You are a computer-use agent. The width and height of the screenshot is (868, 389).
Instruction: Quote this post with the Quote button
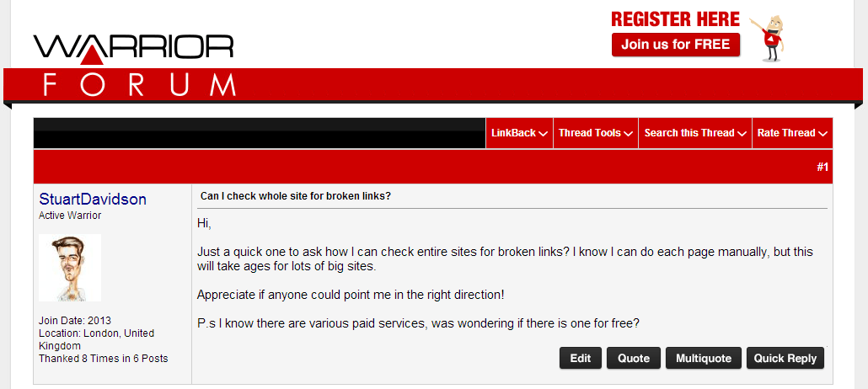pyautogui.click(x=634, y=358)
